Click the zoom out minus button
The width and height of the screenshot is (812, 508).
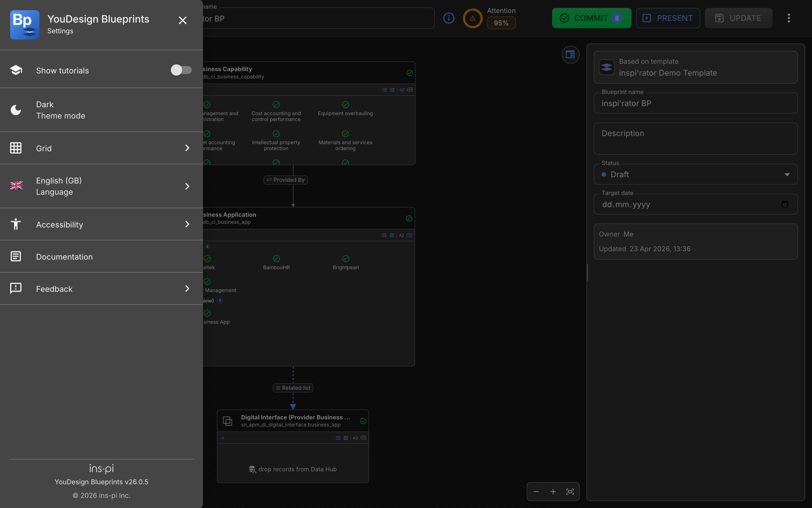pos(536,492)
